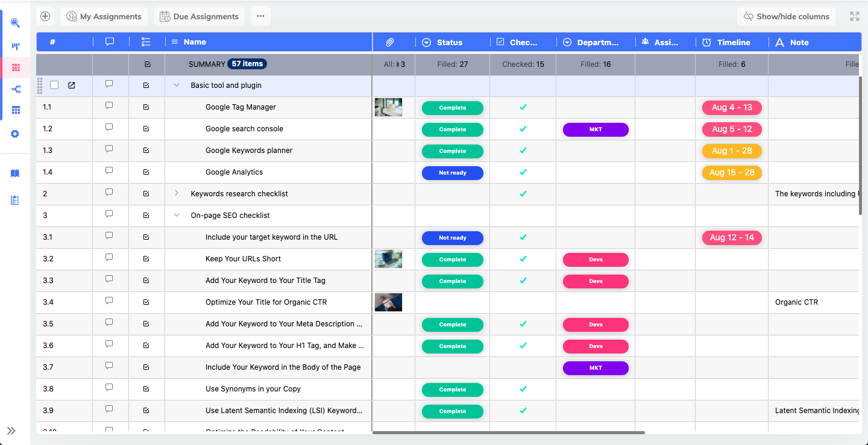Open the Keep Your URLs Short attachment thumbnail
Screen dimensions: 868x445
388,259
